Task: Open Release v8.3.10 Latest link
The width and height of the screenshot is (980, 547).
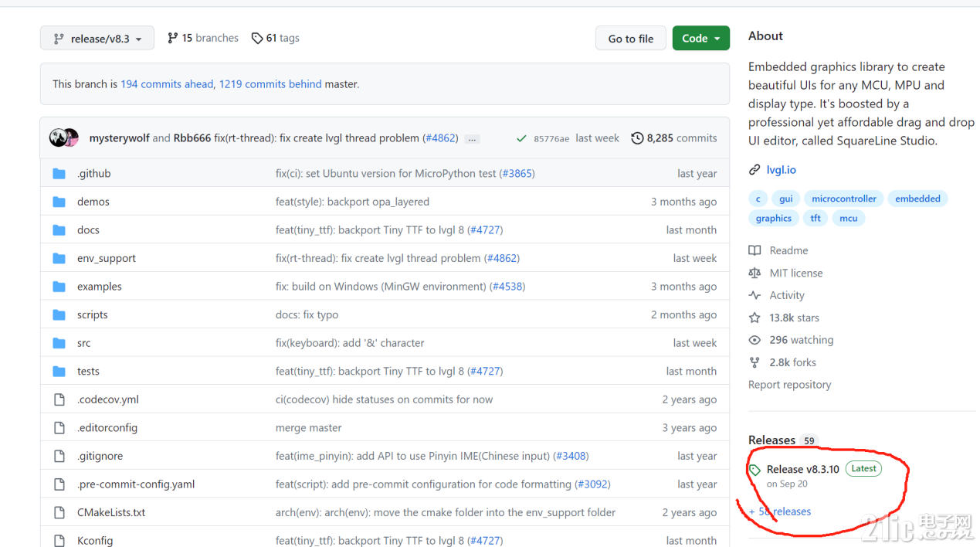Action: tap(822, 469)
